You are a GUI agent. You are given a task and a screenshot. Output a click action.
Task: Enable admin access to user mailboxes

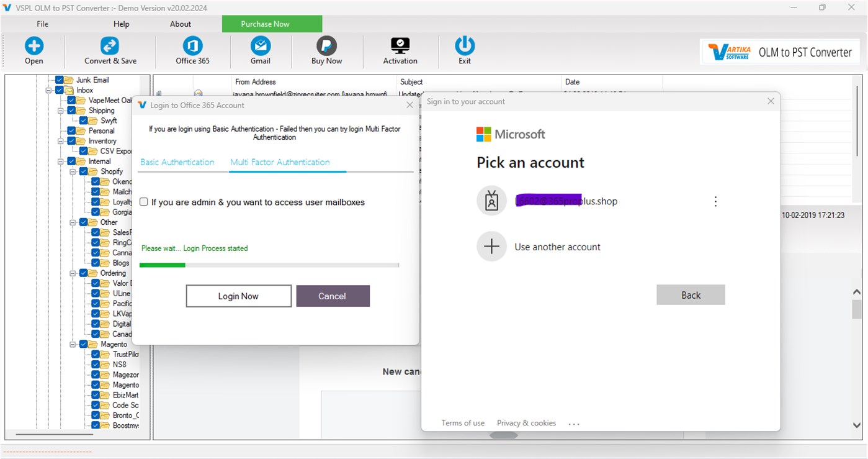143,202
